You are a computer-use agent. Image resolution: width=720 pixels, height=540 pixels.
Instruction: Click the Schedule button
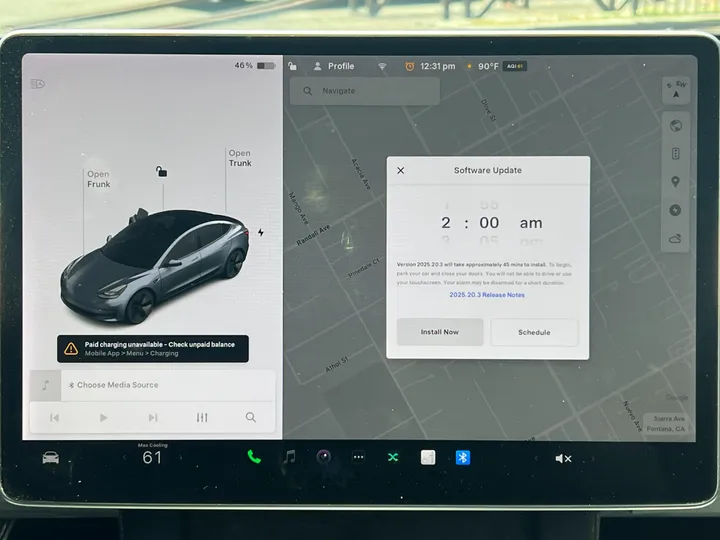pyautogui.click(x=534, y=332)
